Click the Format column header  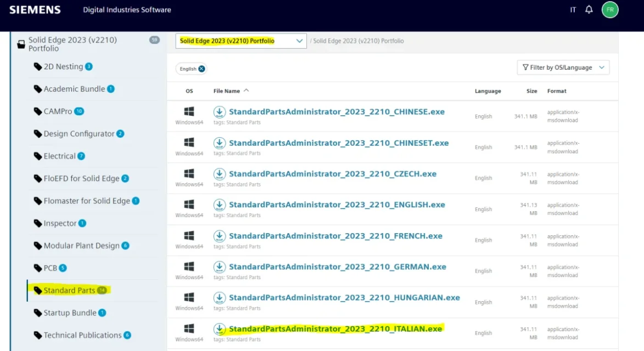(x=557, y=91)
